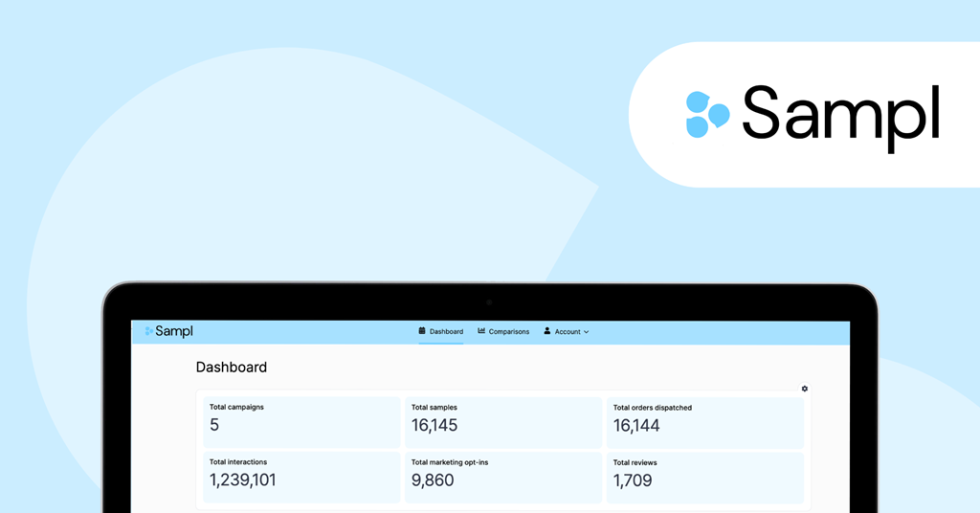
Task: Expand the Account dropdown chevron
Action: tap(587, 332)
